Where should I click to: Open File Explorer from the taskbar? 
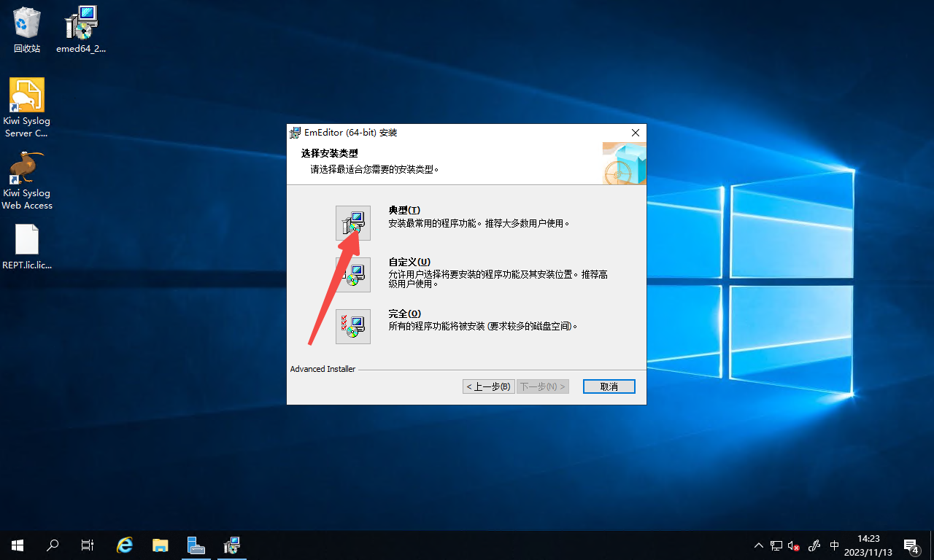click(161, 545)
